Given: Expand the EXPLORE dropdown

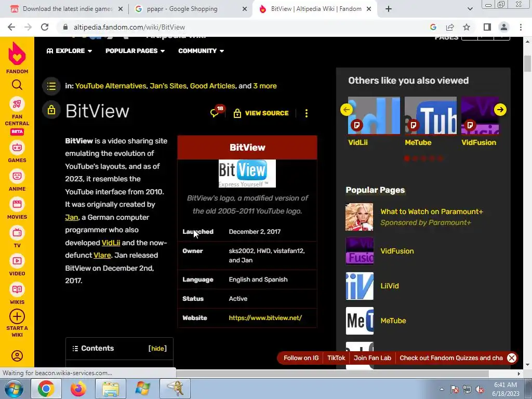Looking at the screenshot, I should pos(69,51).
